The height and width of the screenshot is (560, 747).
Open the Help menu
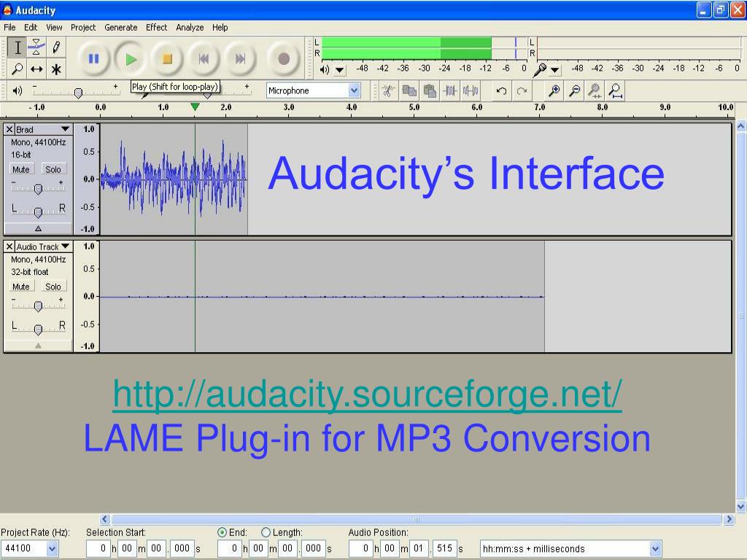tap(220, 27)
